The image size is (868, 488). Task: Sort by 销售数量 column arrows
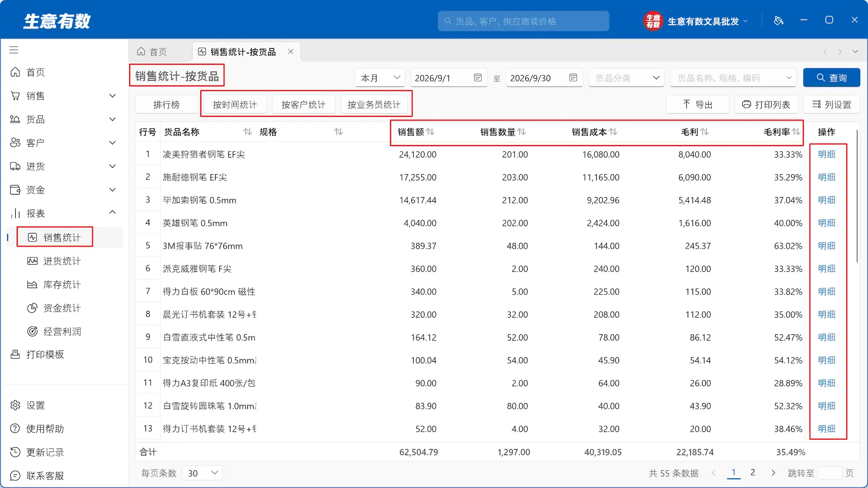(522, 132)
